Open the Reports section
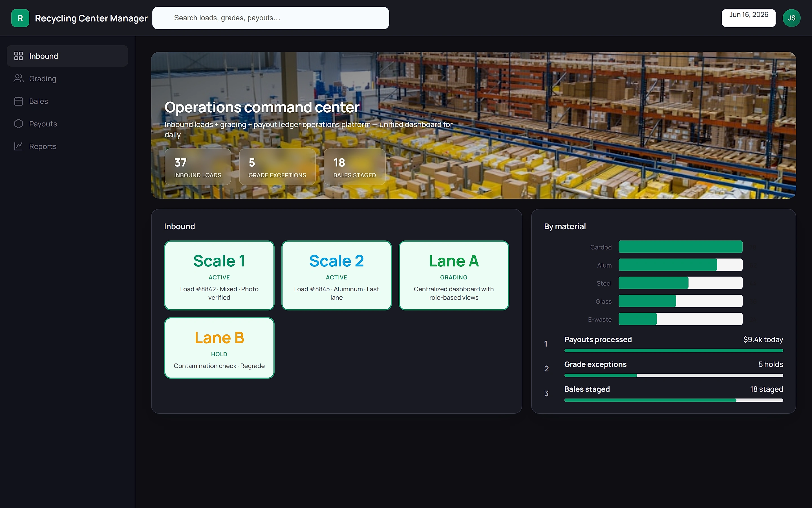Image resolution: width=812 pixels, height=508 pixels. [x=67, y=146]
